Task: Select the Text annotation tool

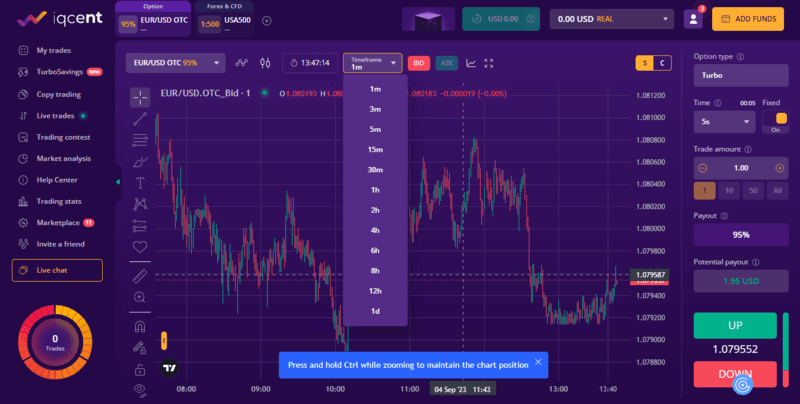Action: (140, 183)
